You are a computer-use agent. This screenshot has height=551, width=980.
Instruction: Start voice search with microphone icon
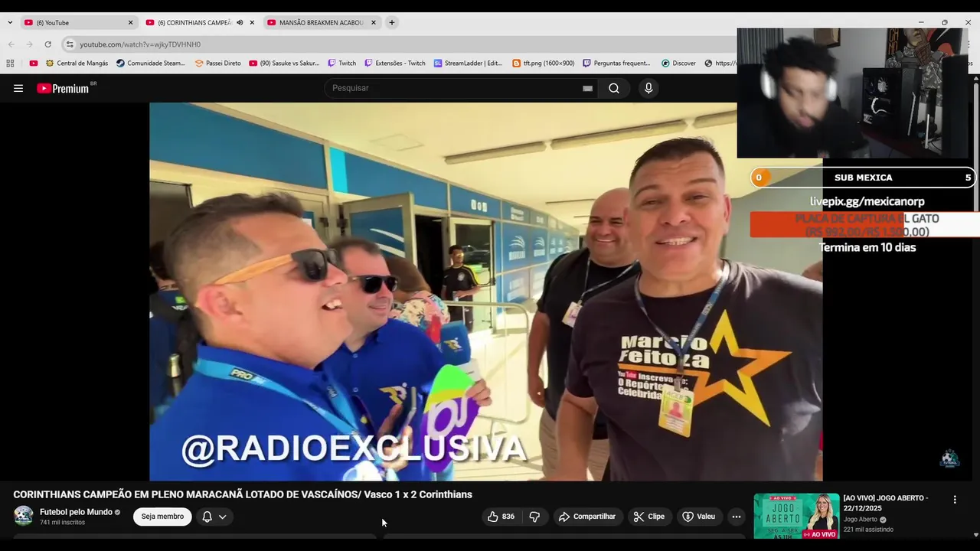point(648,88)
